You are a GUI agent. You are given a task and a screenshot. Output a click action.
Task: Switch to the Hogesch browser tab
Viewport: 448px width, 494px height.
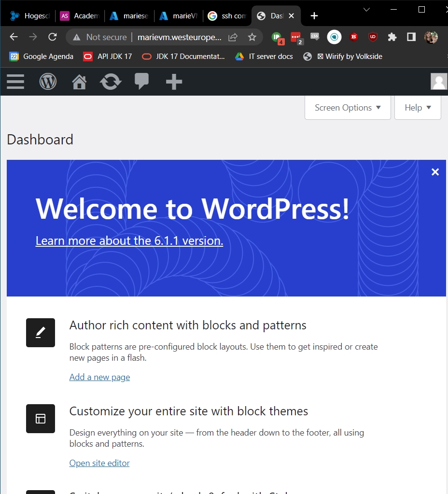(x=30, y=16)
